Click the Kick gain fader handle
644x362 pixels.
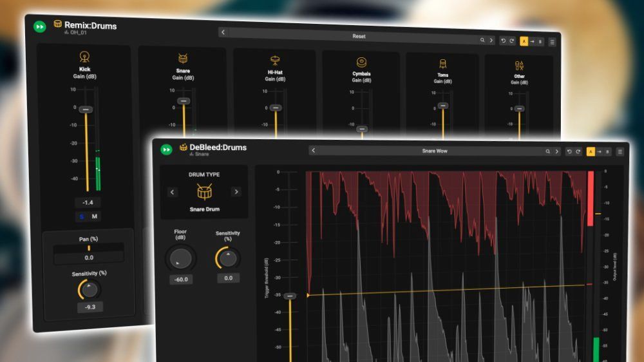(86, 110)
